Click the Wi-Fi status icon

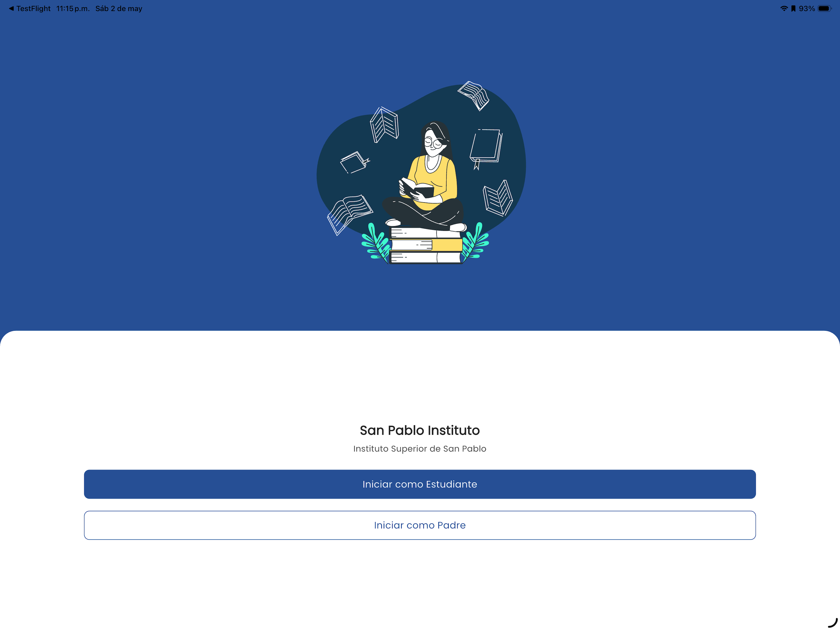point(784,8)
